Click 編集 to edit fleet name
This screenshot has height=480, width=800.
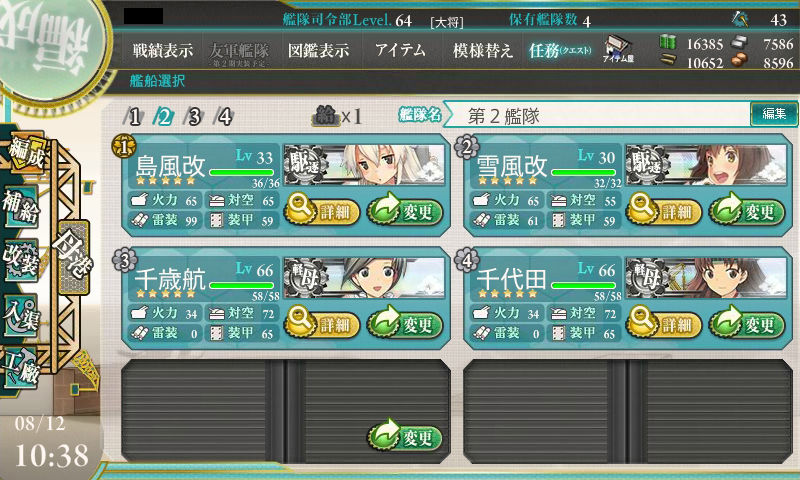(774, 114)
